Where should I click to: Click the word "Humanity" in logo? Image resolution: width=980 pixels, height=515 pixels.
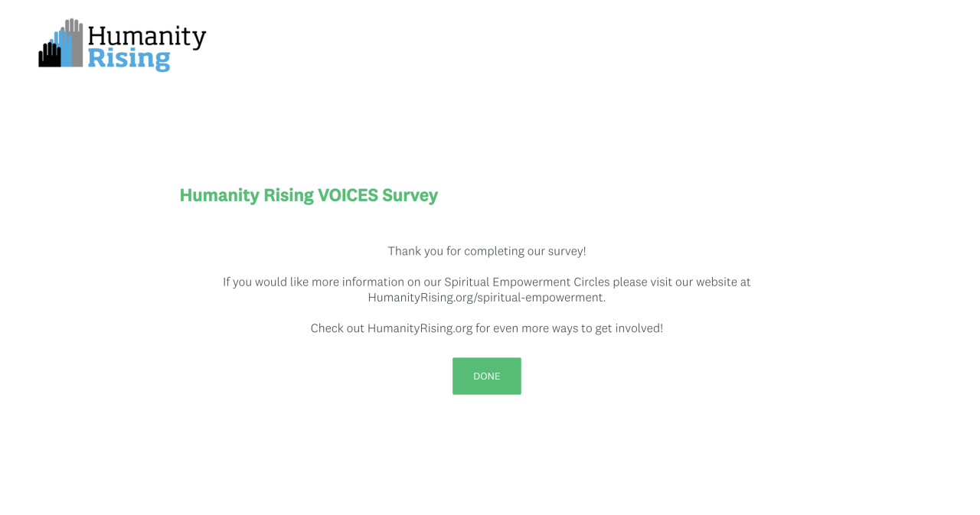click(x=147, y=37)
